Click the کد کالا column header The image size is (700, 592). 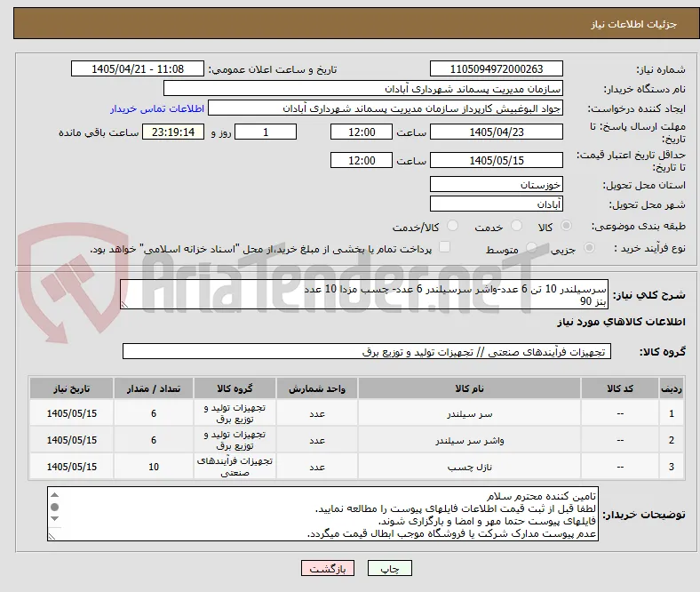click(620, 388)
